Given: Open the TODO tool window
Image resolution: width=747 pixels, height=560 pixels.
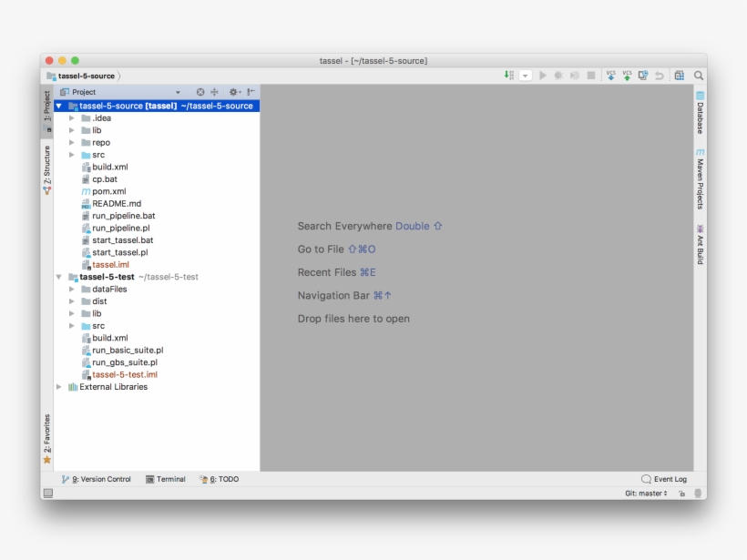Looking at the screenshot, I should click(220, 479).
